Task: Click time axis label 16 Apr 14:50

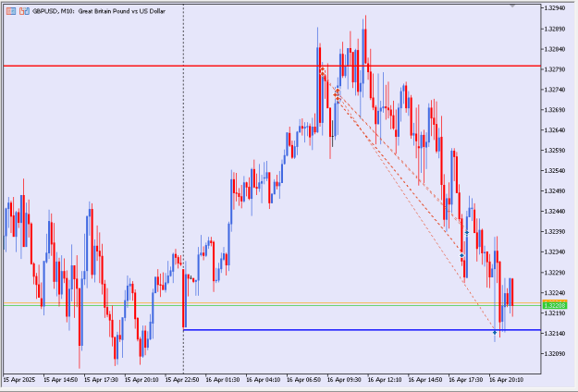Action: click(425, 379)
